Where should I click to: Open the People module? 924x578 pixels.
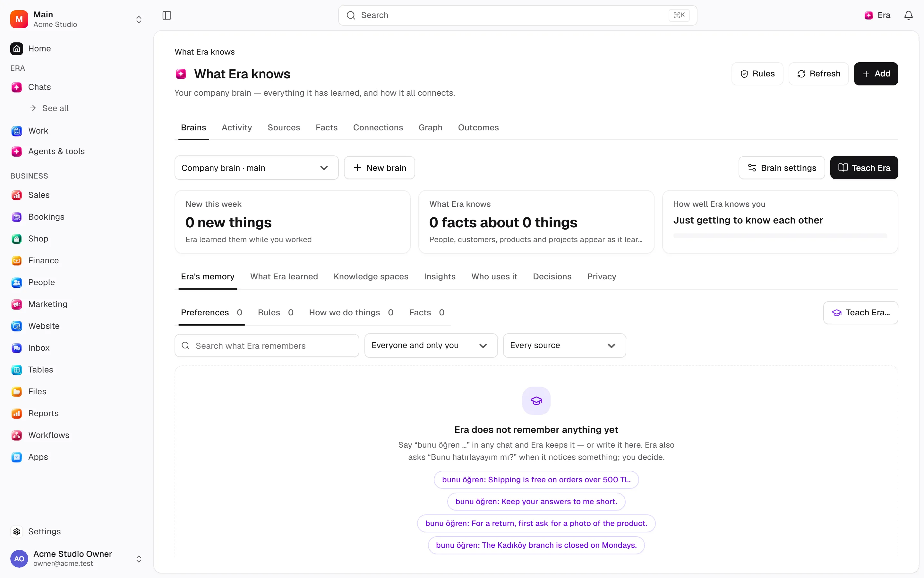(76, 282)
